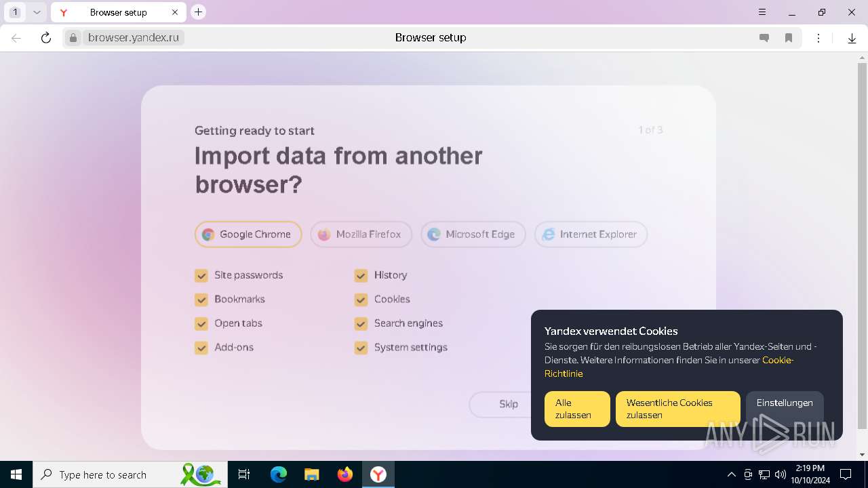The width and height of the screenshot is (868, 488).
Task: Open the Windows Start menu
Action: 16,474
